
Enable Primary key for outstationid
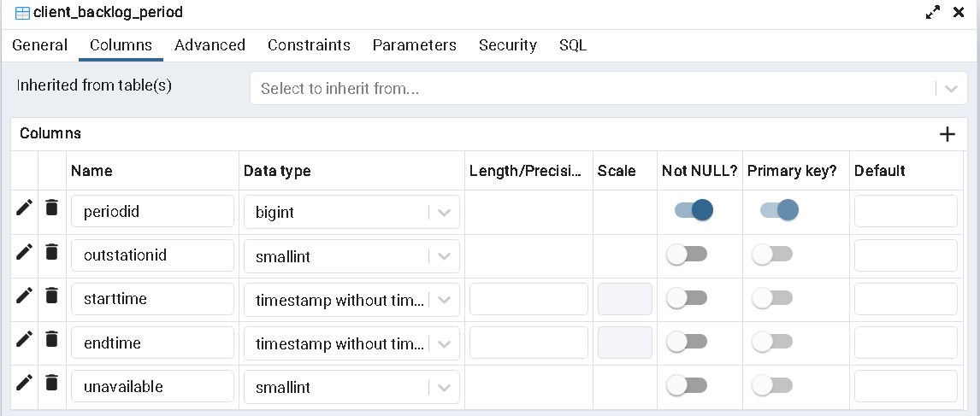pyautogui.click(x=772, y=255)
